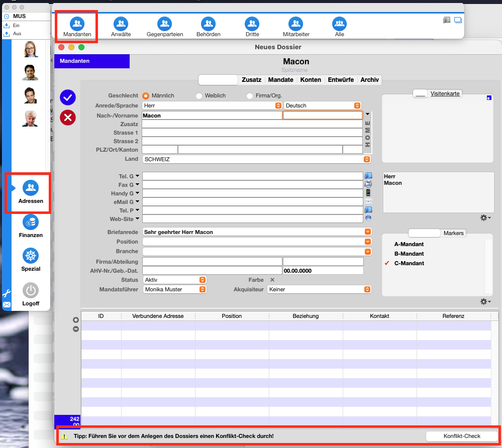Click the mail icon in left strip
The height and width of the screenshot is (448, 502).
click(7, 305)
